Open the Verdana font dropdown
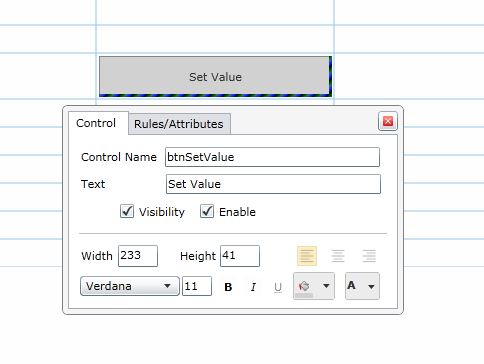Viewport: 484px width, 364px height. pyautogui.click(x=130, y=286)
